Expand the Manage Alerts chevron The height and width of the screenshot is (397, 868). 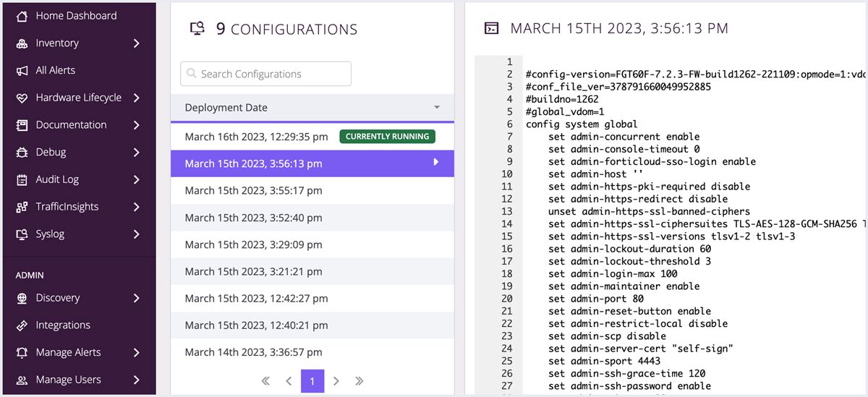[x=136, y=353]
